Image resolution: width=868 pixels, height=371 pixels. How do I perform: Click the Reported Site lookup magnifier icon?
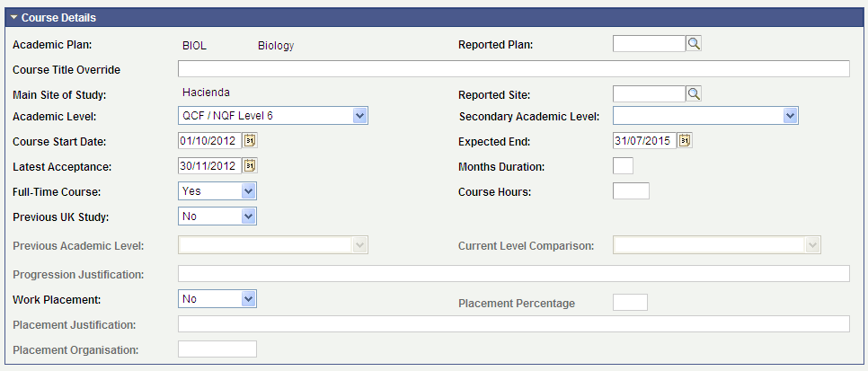(694, 93)
